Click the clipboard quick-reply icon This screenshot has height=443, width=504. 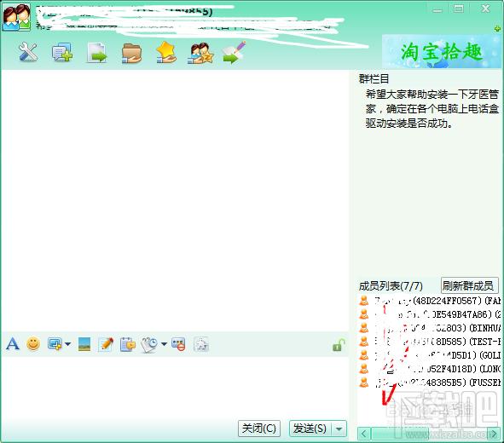coord(128,344)
